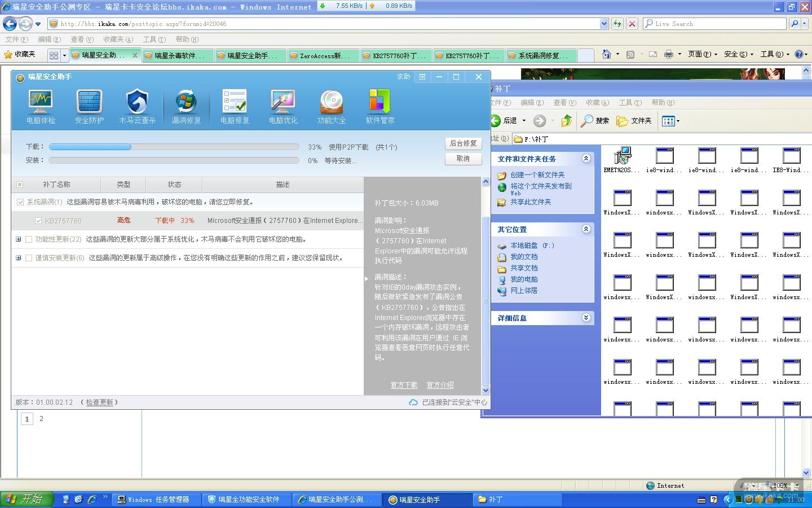Open the IE 文件 menu

click(x=16, y=40)
